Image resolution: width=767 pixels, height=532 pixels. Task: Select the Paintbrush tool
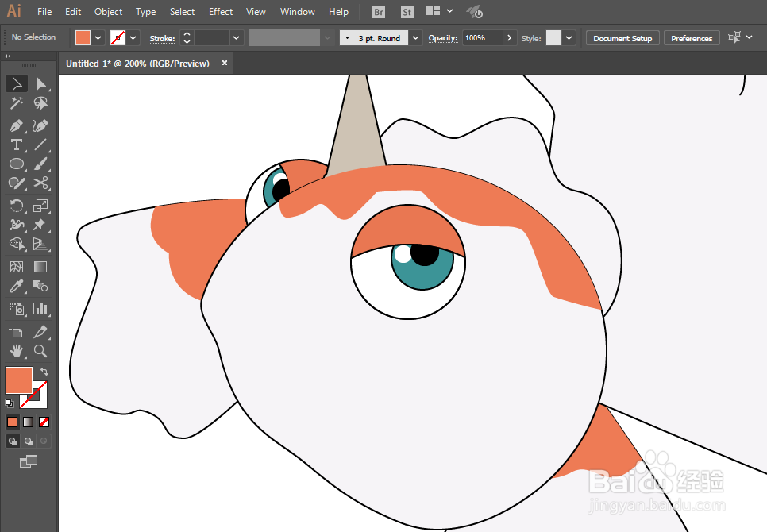(x=40, y=164)
